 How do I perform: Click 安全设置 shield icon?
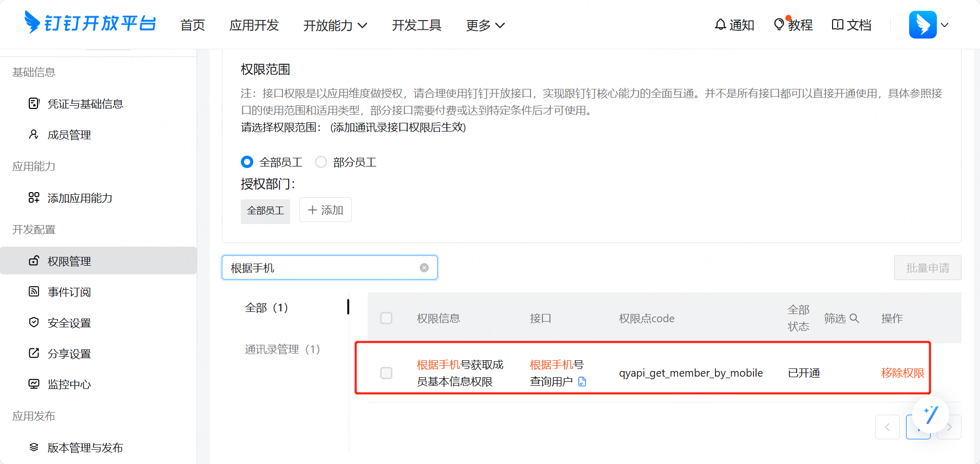coord(34,322)
